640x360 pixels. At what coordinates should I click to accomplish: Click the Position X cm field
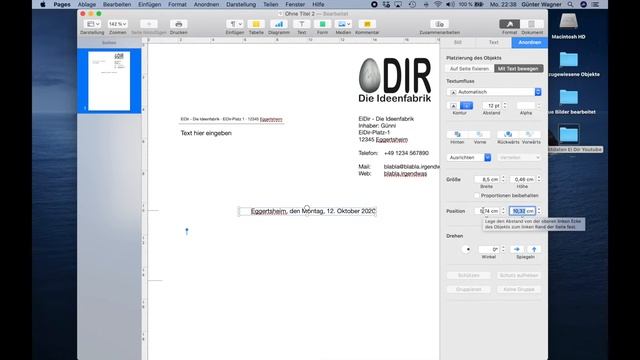point(487,211)
